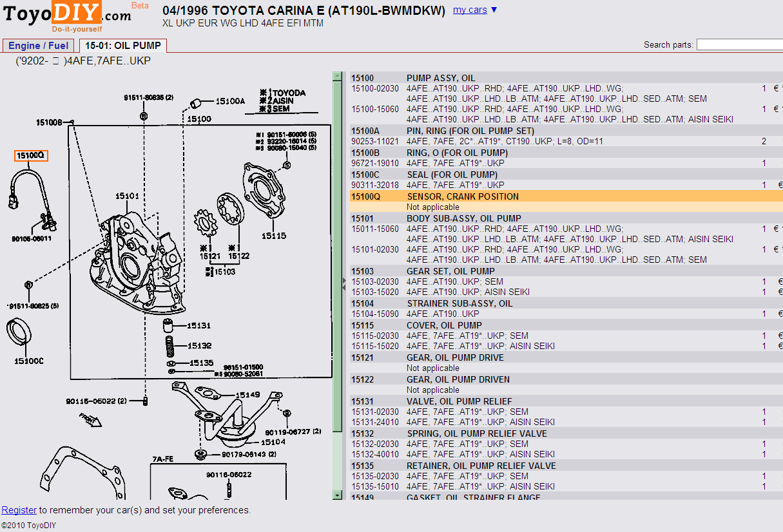Screen dimensions: 783x532
Task: Open the 'my cars' dropdown
Action: (x=475, y=10)
